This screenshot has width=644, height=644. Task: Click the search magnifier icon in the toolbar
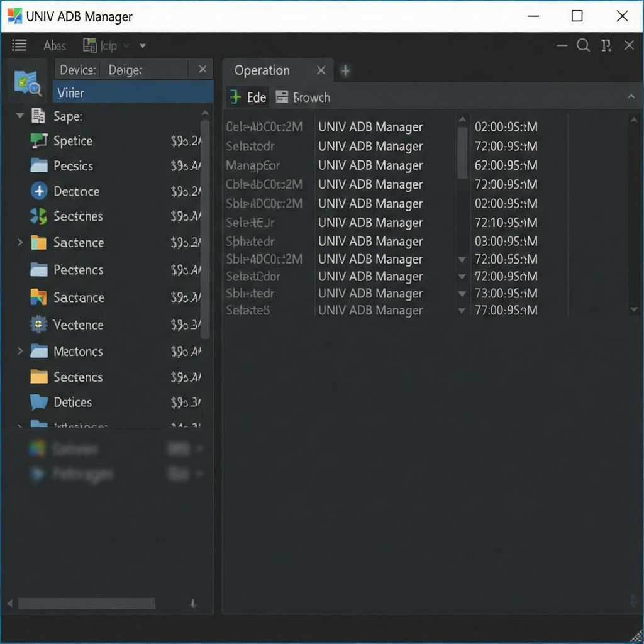pos(583,45)
